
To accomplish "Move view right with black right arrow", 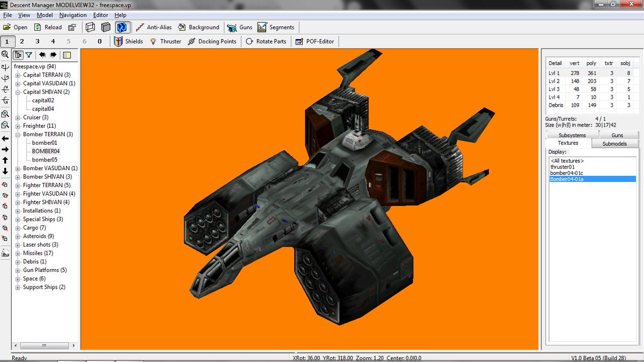I will coord(5,149).
